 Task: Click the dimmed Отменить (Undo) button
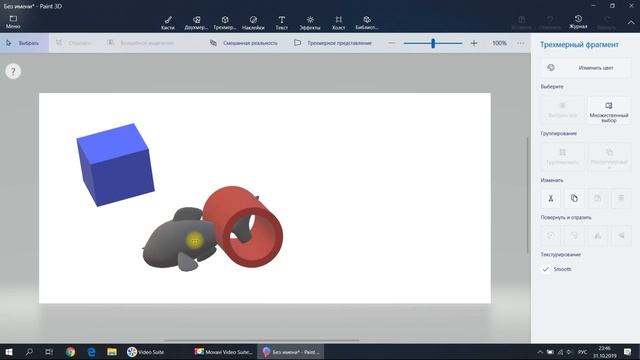pos(550,23)
